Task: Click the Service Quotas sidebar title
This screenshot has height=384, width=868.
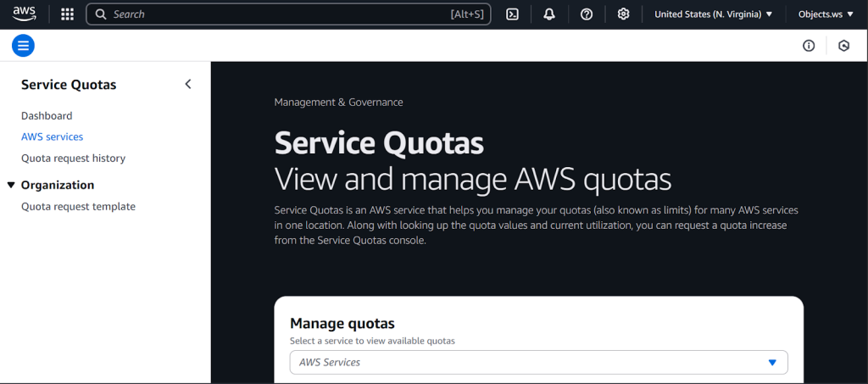Action: (x=69, y=85)
